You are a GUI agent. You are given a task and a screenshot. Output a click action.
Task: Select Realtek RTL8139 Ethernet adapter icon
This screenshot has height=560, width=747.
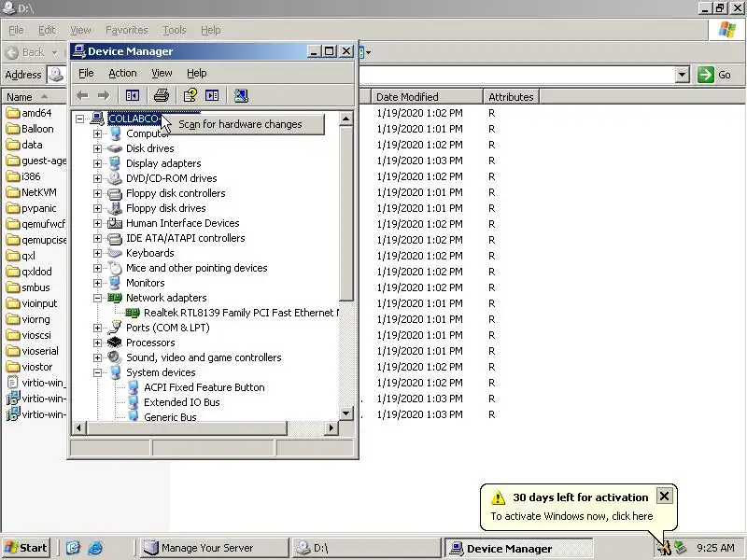[x=133, y=313]
